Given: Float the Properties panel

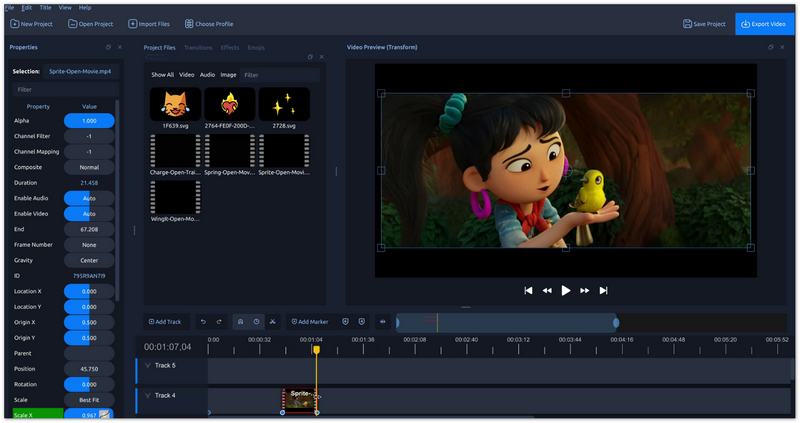Looking at the screenshot, I should pos(108,47).
